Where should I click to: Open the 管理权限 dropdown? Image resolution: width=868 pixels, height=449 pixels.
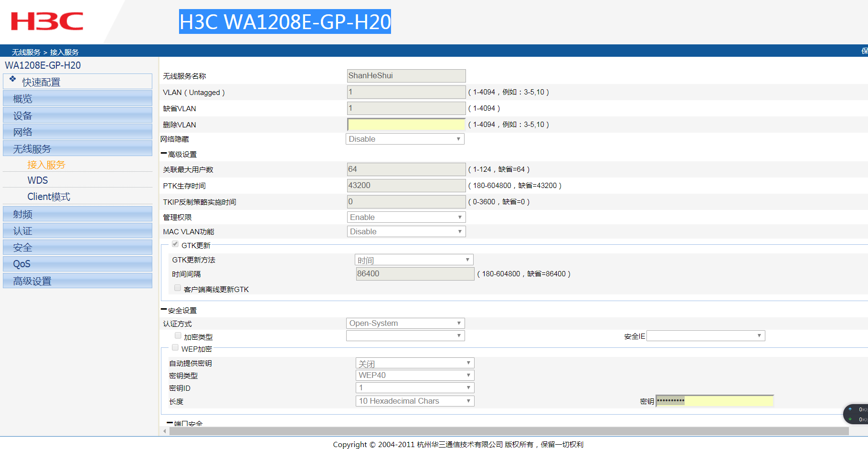tap(406, 217)
